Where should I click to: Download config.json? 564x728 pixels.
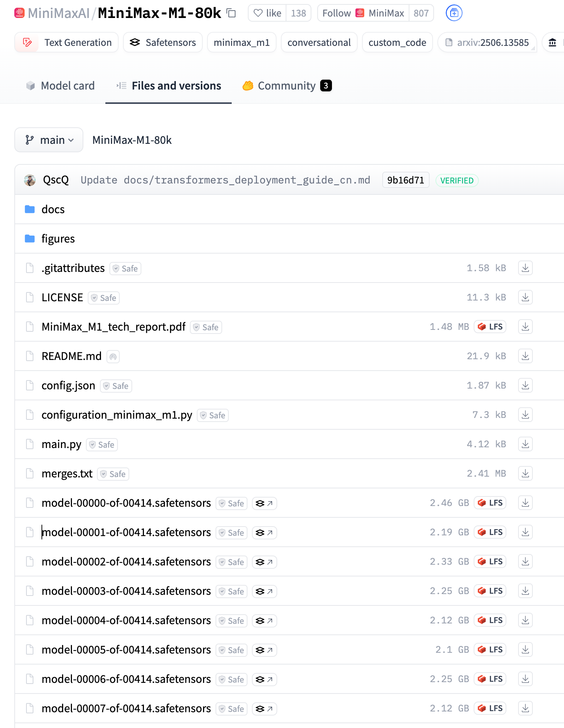[x=525, y=385]
